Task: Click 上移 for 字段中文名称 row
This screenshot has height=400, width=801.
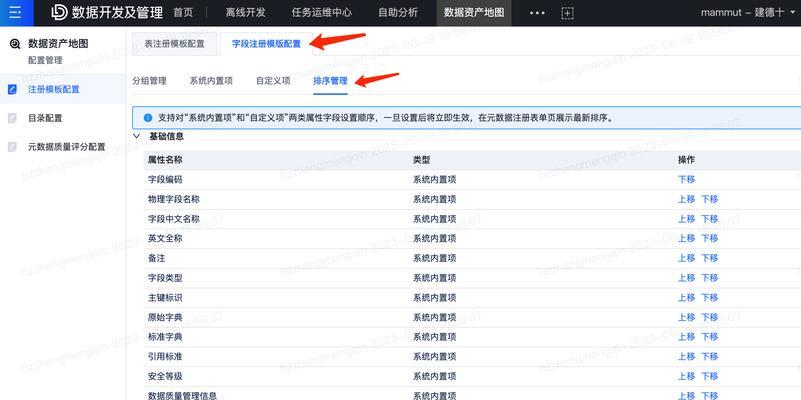Action: [686, 219]
